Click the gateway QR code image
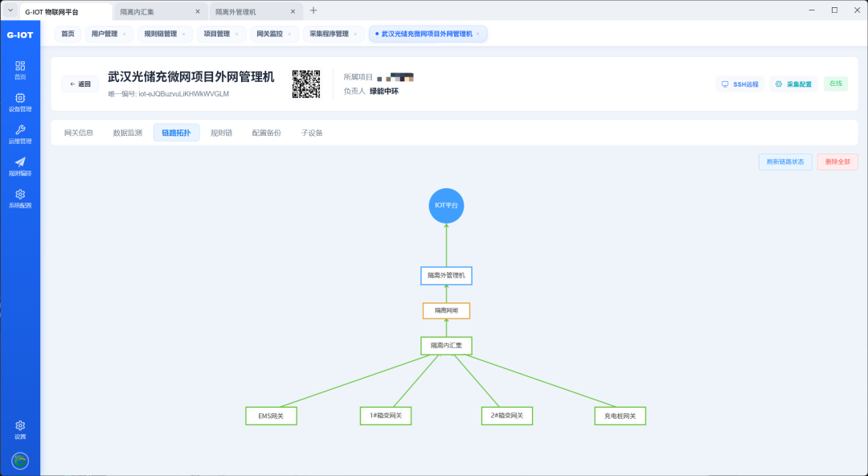868x476 pixels. [x=306, y=84]
